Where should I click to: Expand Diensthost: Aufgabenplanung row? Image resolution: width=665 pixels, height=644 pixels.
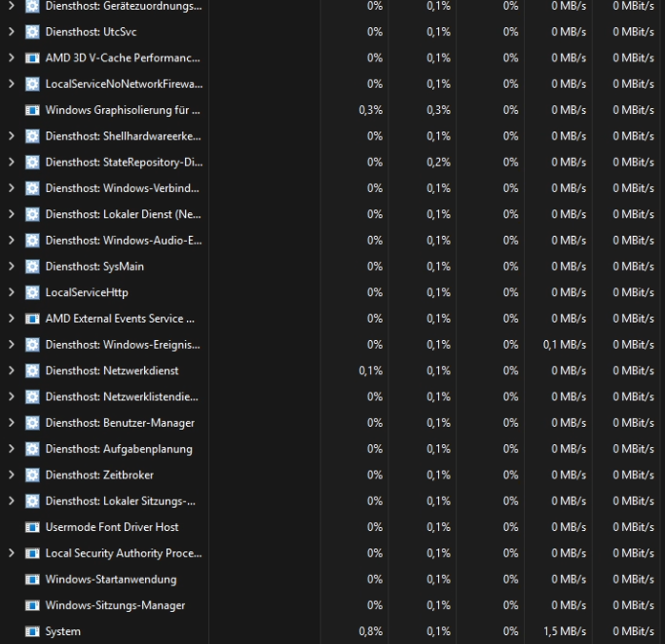[12, 449]
